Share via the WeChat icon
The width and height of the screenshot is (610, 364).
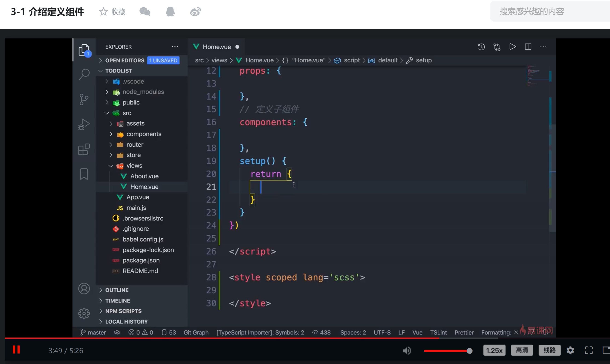(145, 12)
